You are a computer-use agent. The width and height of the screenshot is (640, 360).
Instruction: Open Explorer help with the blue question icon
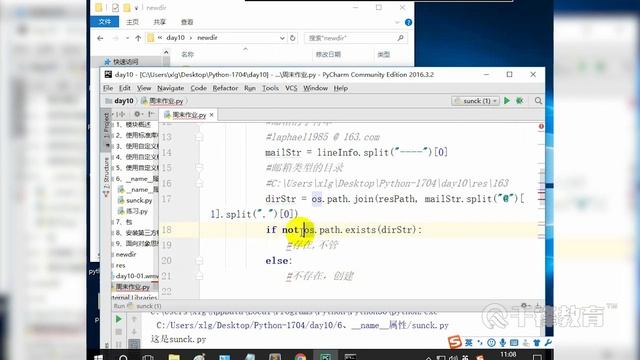(x=408, y=22)
